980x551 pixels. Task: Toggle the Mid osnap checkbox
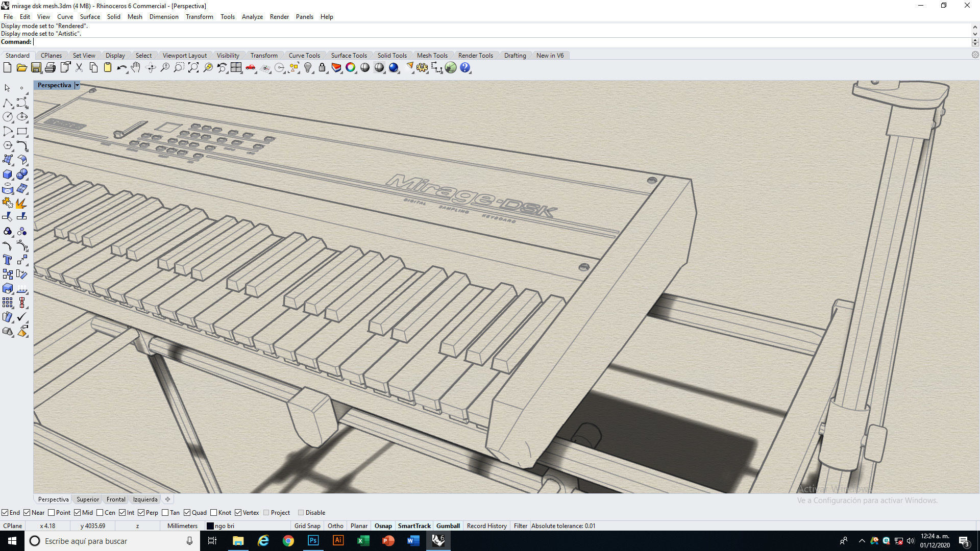78,513
